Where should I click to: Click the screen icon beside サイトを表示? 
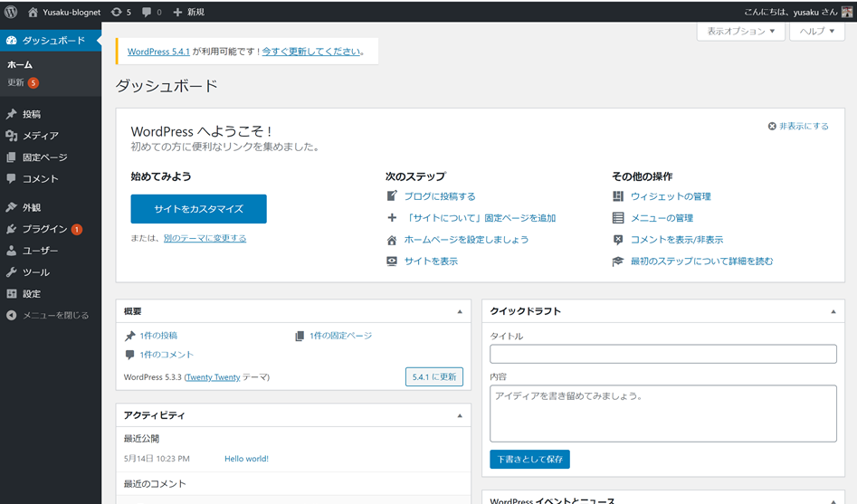coord(392,262)
